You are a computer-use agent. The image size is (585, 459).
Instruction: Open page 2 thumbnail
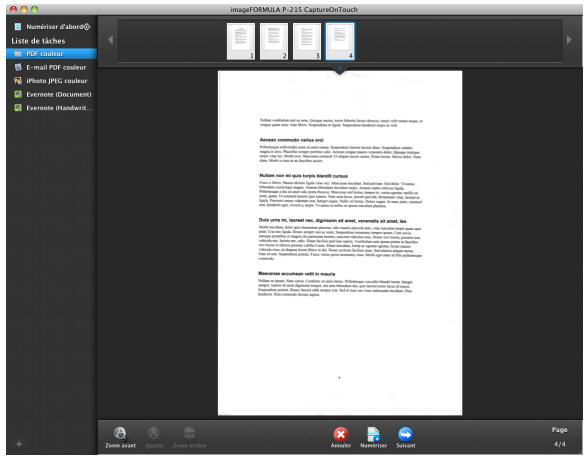pyautogui.click(x=274, y=41)
